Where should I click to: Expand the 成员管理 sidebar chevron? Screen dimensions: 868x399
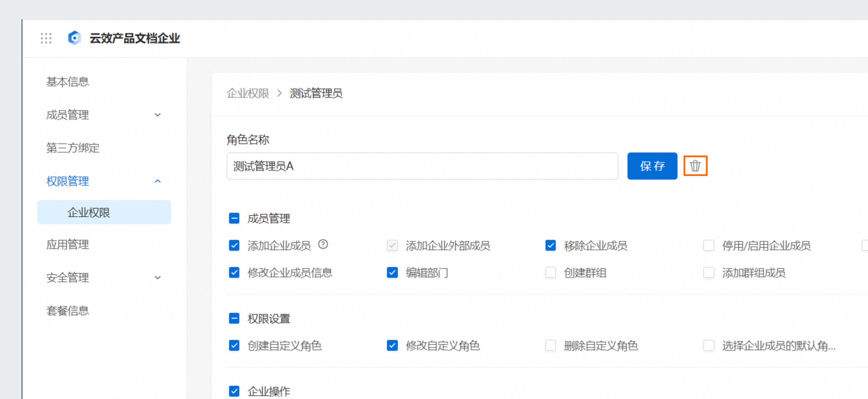(157, 115)
